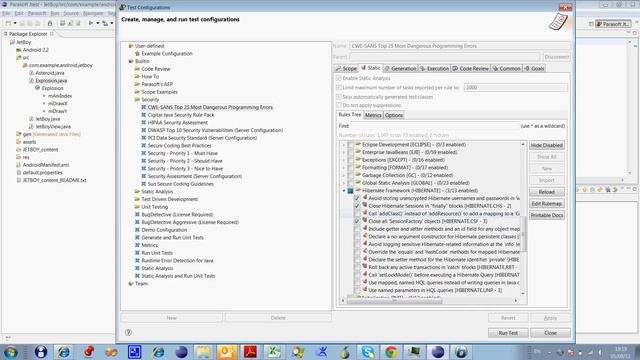
Task: Click the How To folder icon
Action: point(137,76)
